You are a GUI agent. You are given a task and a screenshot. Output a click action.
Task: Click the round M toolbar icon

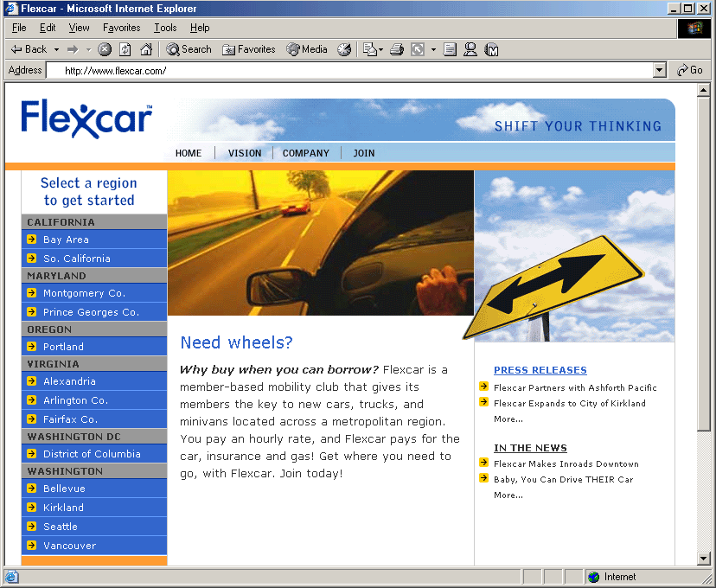pyautogui.click(x=492, y=49)
